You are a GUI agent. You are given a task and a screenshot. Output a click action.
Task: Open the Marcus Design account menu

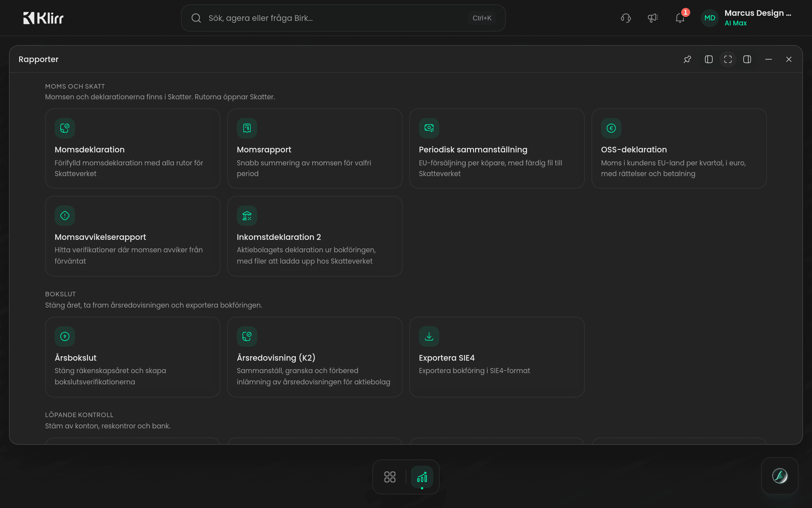pos(747,18)
